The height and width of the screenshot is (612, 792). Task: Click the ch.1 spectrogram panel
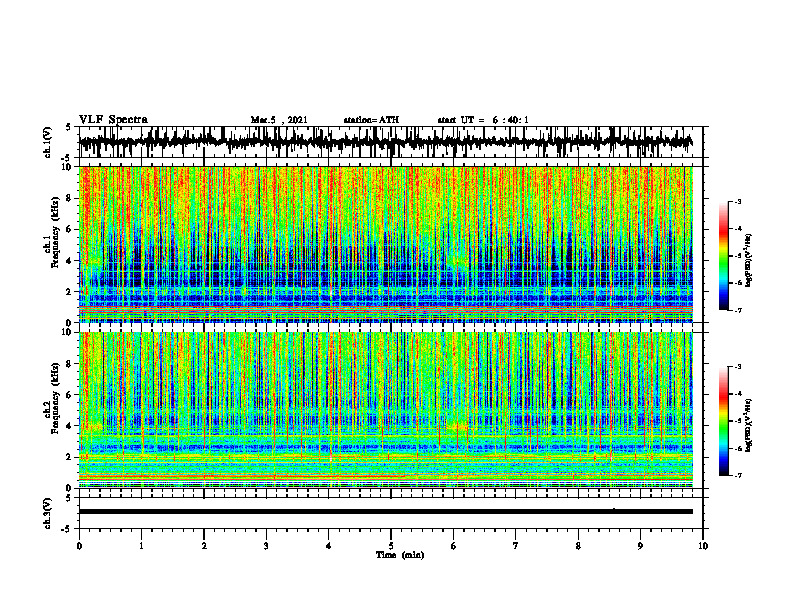coord(385,244)
